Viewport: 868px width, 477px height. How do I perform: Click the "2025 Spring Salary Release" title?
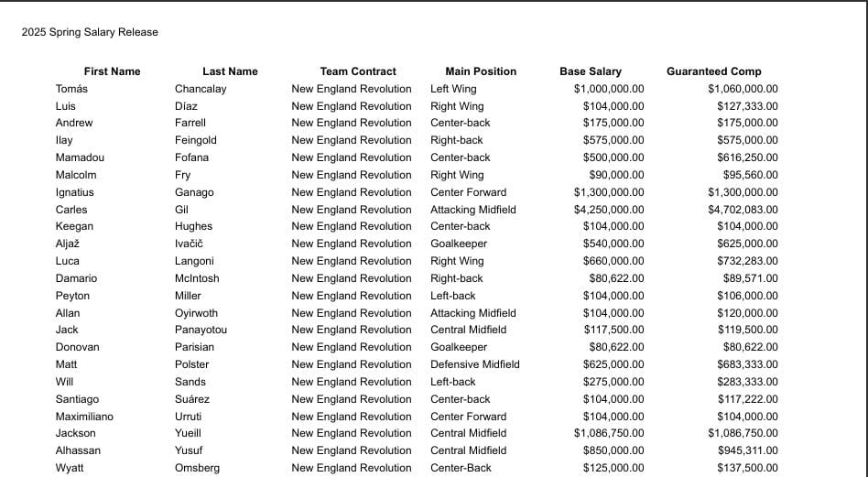click(x=90, y=32)
